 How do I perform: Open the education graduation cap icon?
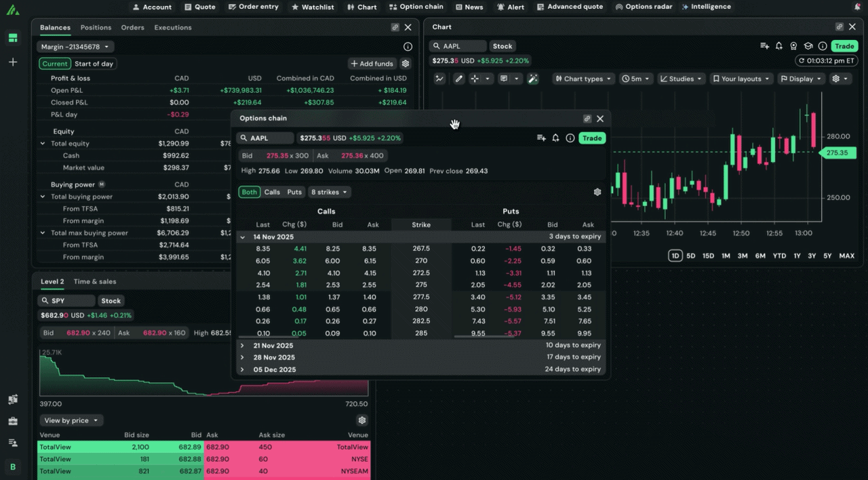click(808, 45)
